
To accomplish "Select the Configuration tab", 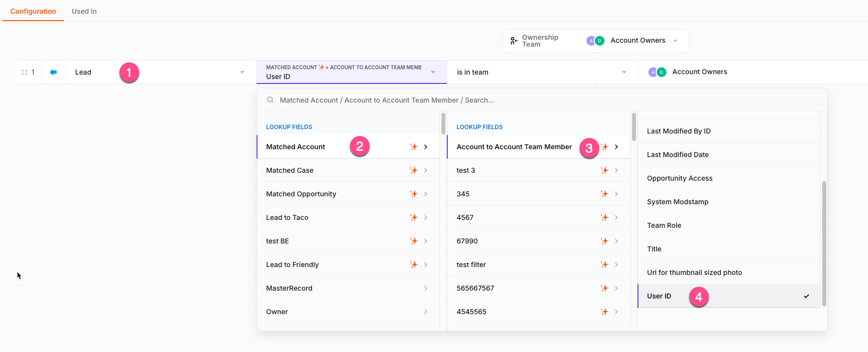I will [33, 11].
